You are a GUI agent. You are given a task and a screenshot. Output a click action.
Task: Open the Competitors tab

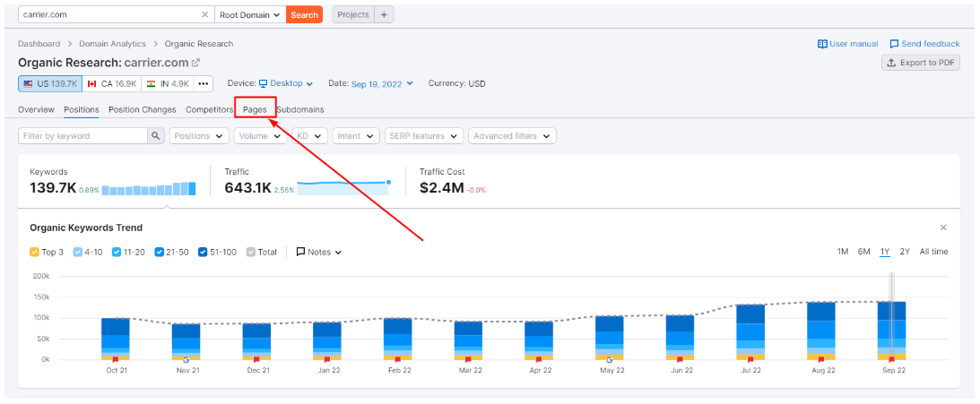coord(210,109)
